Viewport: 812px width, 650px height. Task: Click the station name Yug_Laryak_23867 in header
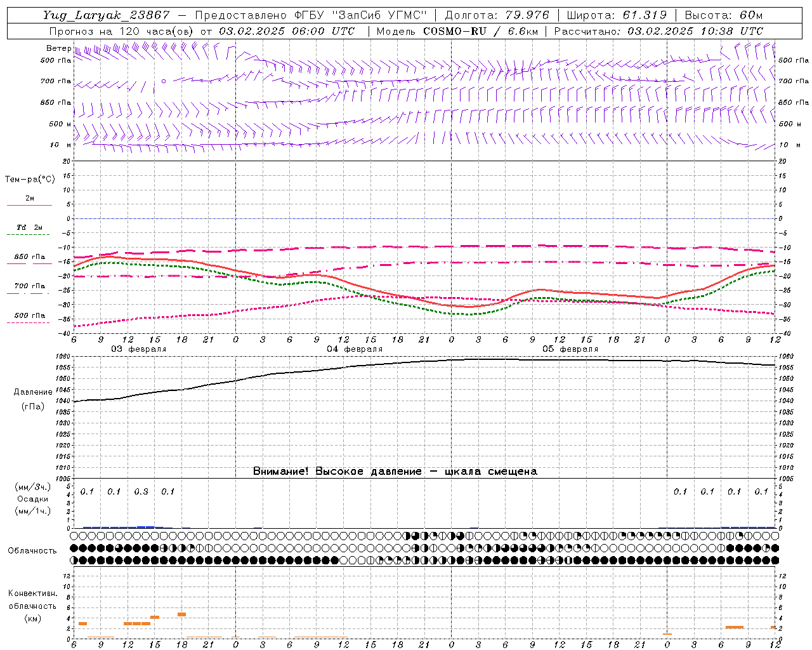(x=107, y=15)
